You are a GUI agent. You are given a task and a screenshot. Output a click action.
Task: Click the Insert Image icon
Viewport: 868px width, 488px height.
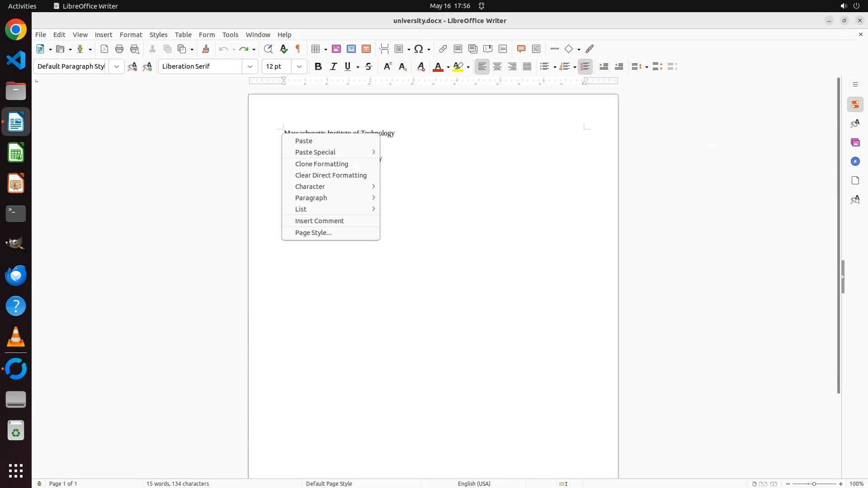[x=336, y=49]
